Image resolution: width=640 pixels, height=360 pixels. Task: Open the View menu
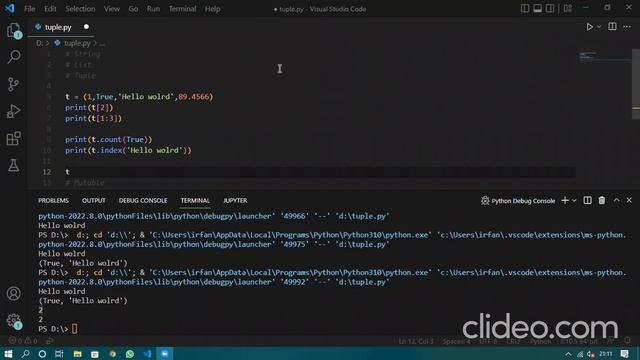click(111, 9)
